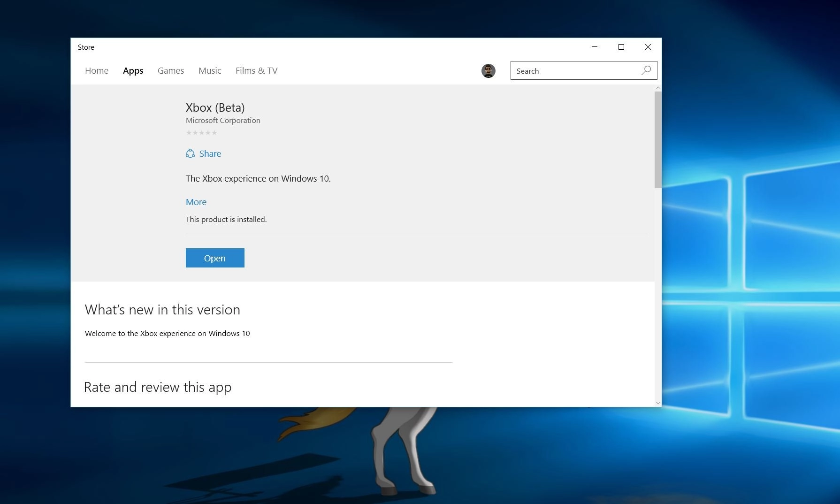Click 'What's new in this version' heading
Viewport: 840px width, 504px height.
(162, 310)
